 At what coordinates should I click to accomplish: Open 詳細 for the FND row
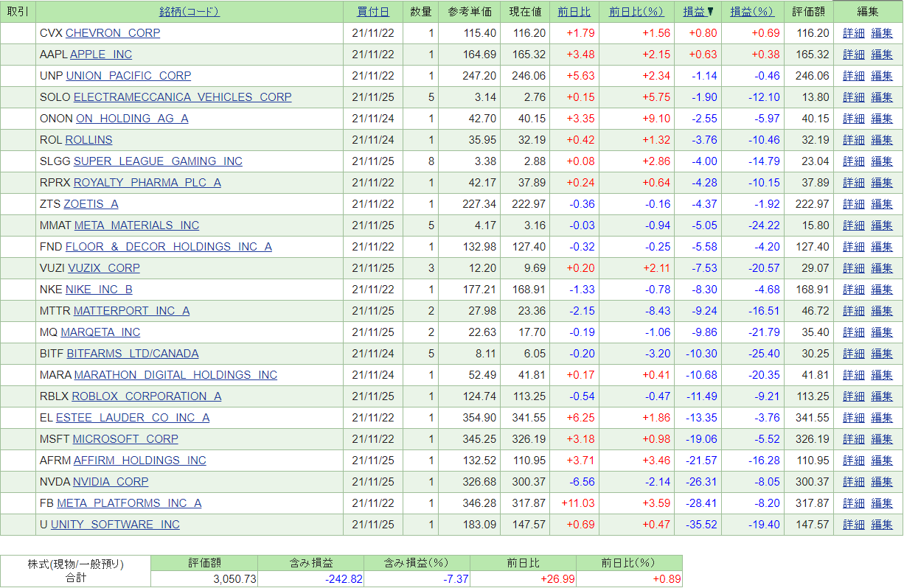(854, 247)
